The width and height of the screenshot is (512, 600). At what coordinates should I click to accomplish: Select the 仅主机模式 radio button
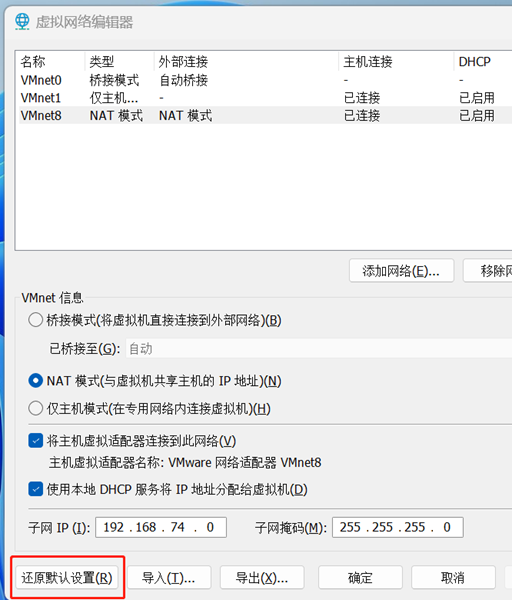(x=36, y=408)
